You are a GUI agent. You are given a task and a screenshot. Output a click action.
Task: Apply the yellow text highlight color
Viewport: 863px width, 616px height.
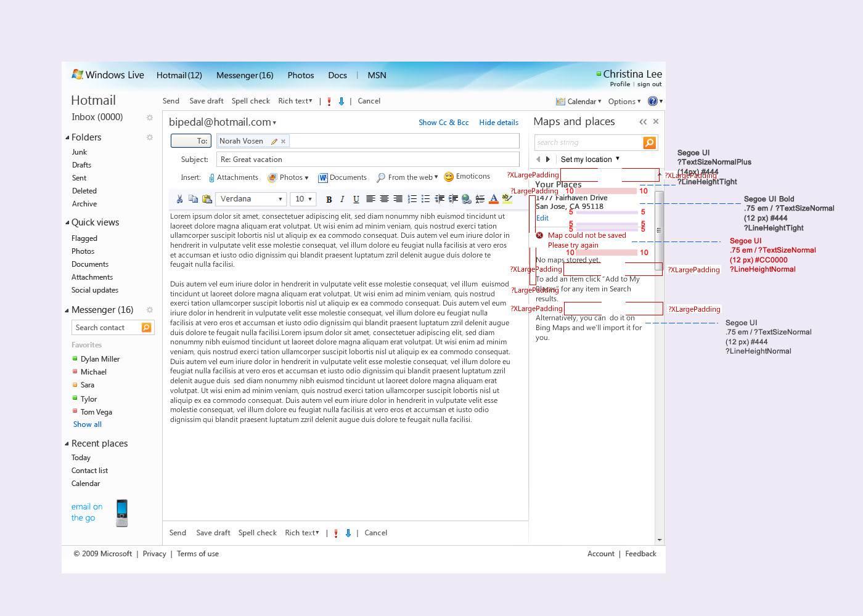[x=507, y=198]
